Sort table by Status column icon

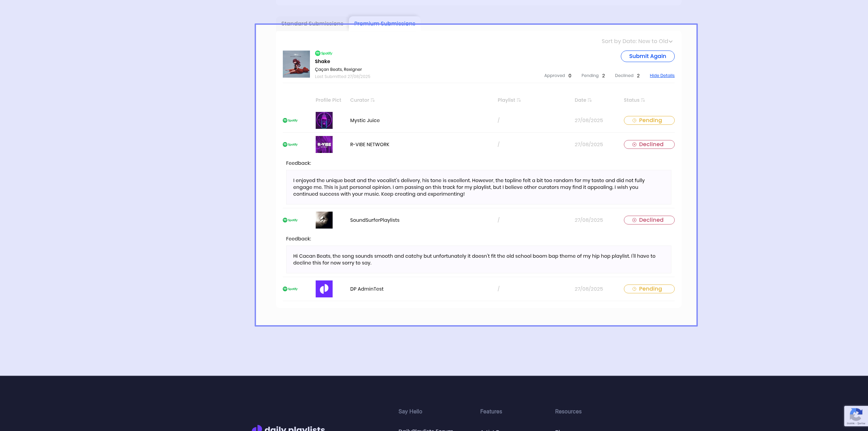(x=643, y=100)
